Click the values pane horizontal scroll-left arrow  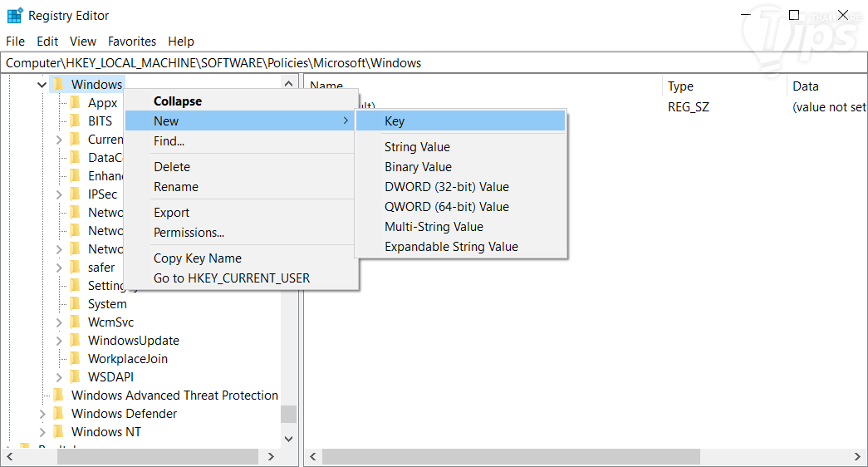(x=313, y=456)
